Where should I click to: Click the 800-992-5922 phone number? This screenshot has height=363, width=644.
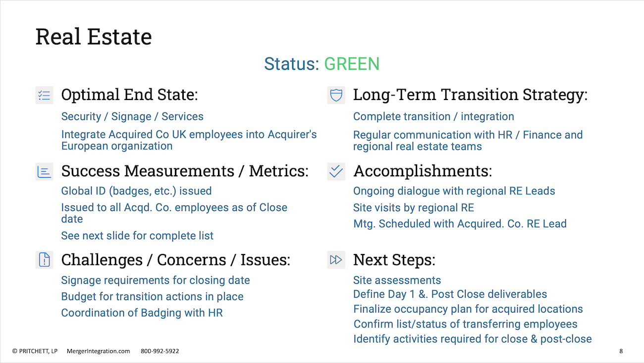coord(160,351)
